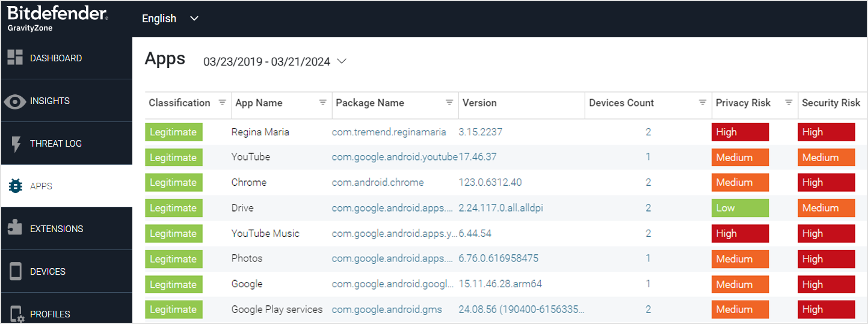The height and width of the screenshot is (324, 868).
Task: Click Legitimate badge for Drive row
Action: 174,208
